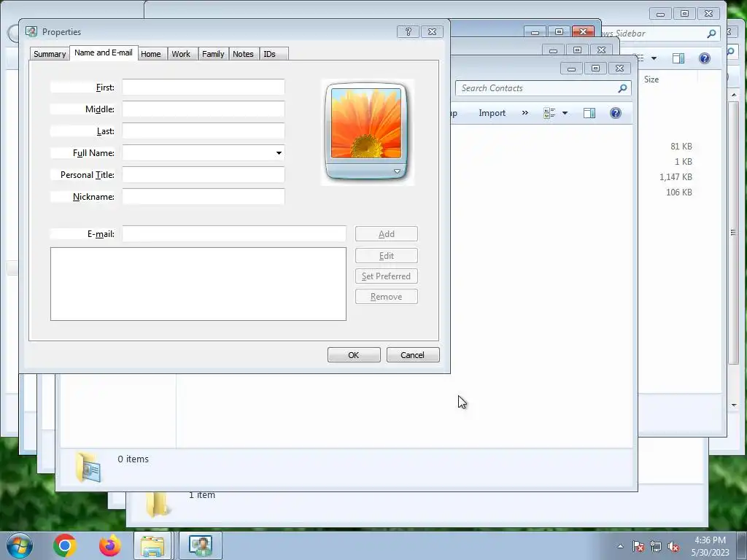The width and height of the screenshot is (747, 560).
Task: Click the Sidebar search magnifier icon
Action: [711, 34]
